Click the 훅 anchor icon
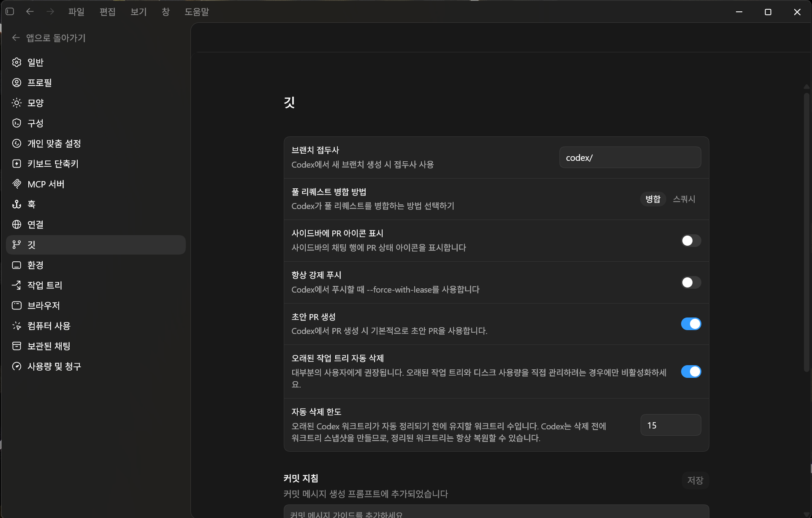 pyautogui.click(x=16, y=204)
